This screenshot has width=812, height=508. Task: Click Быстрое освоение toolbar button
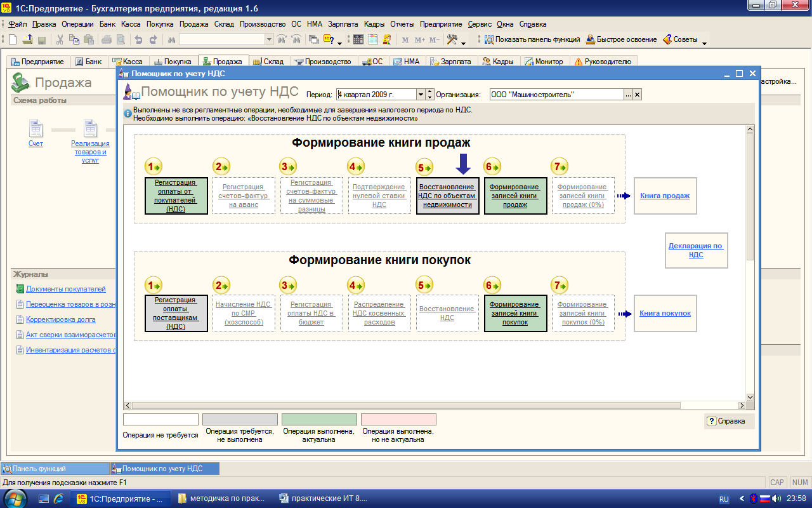pos(621,39)
